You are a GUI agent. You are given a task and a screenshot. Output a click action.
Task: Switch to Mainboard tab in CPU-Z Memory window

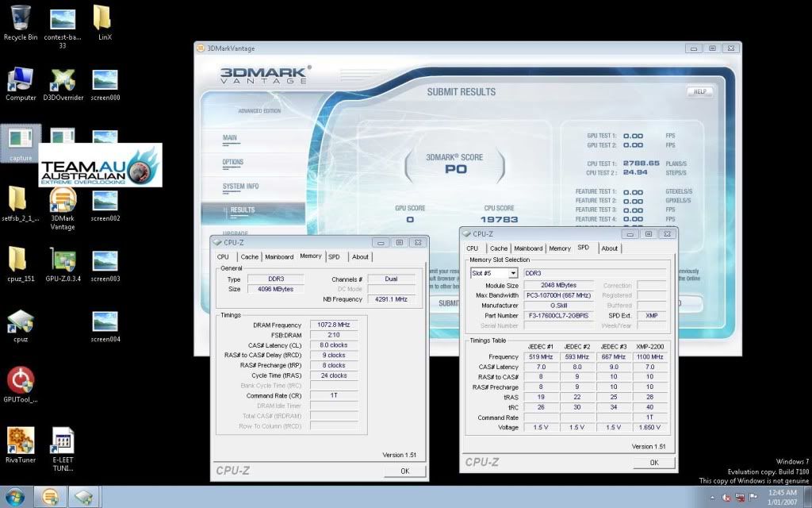point(279,257)
